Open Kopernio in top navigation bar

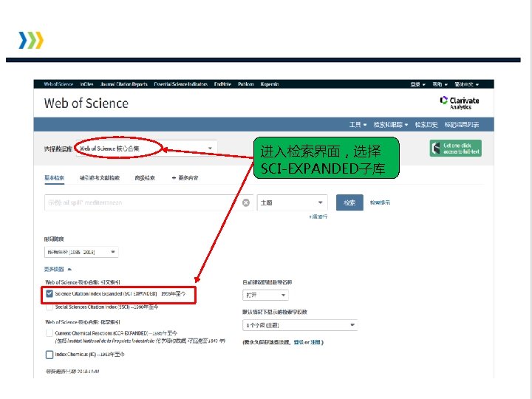coord(270,84)
